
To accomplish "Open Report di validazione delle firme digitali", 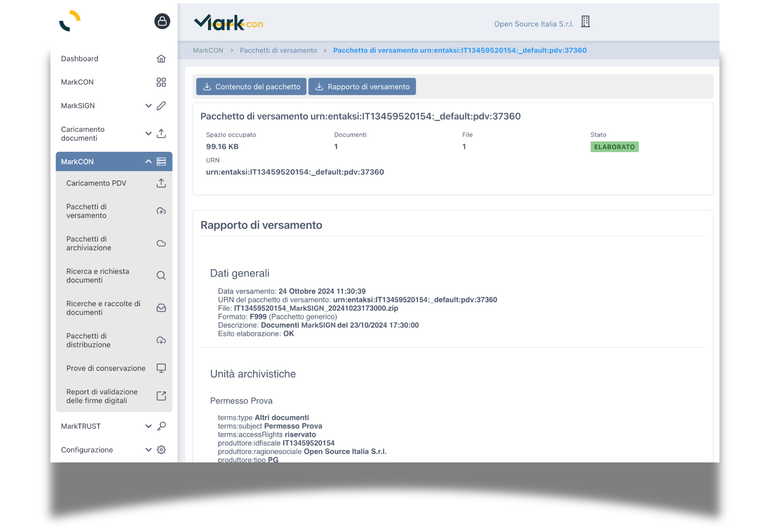I will [114, 396].
